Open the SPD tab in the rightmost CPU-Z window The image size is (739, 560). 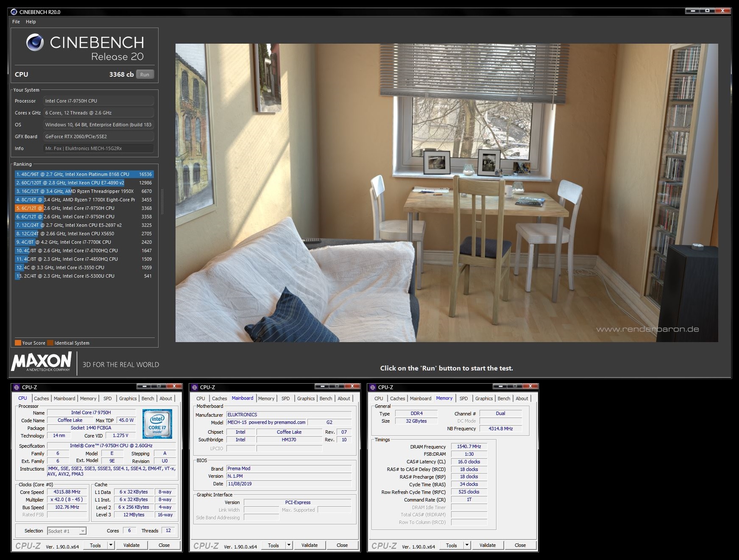[x=464, y=398]
